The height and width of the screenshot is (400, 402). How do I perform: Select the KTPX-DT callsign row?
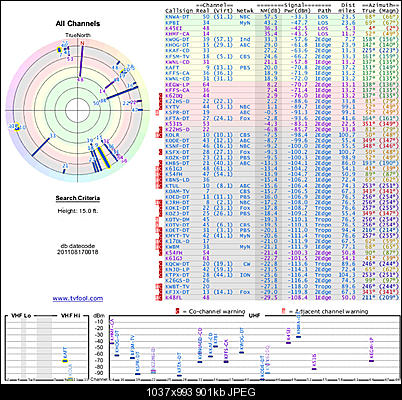282,275
